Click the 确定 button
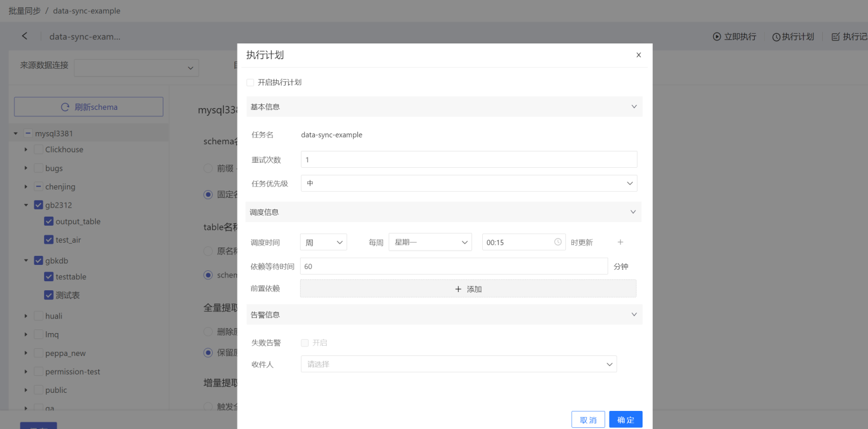This screenshot has height=429, width=868. pyautogui.click(x=625, y=419)
